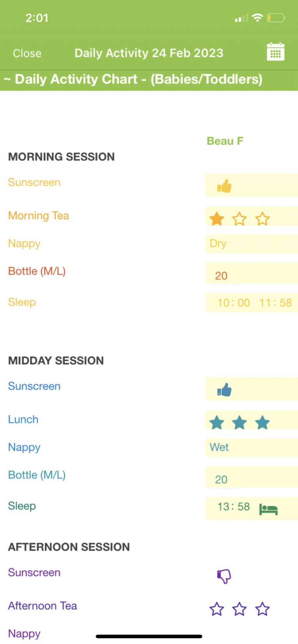This screenshot has height=644, width=298.
Task: Rate Afternoon Tea with first star
Action: 217,609
